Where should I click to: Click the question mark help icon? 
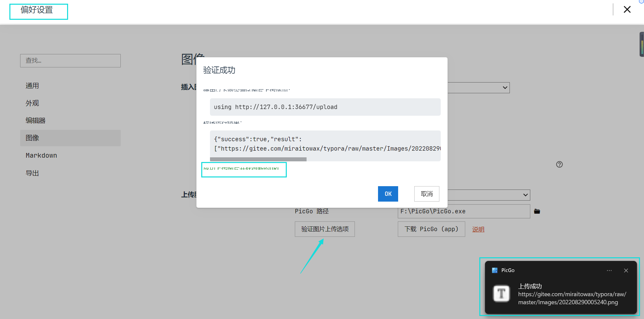pos(559,164)
